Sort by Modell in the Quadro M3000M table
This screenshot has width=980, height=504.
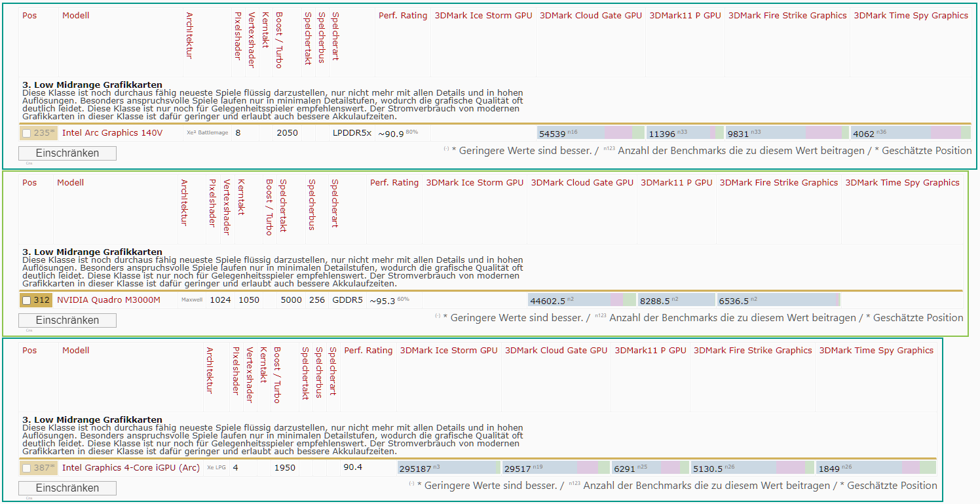tap(71, 183)
